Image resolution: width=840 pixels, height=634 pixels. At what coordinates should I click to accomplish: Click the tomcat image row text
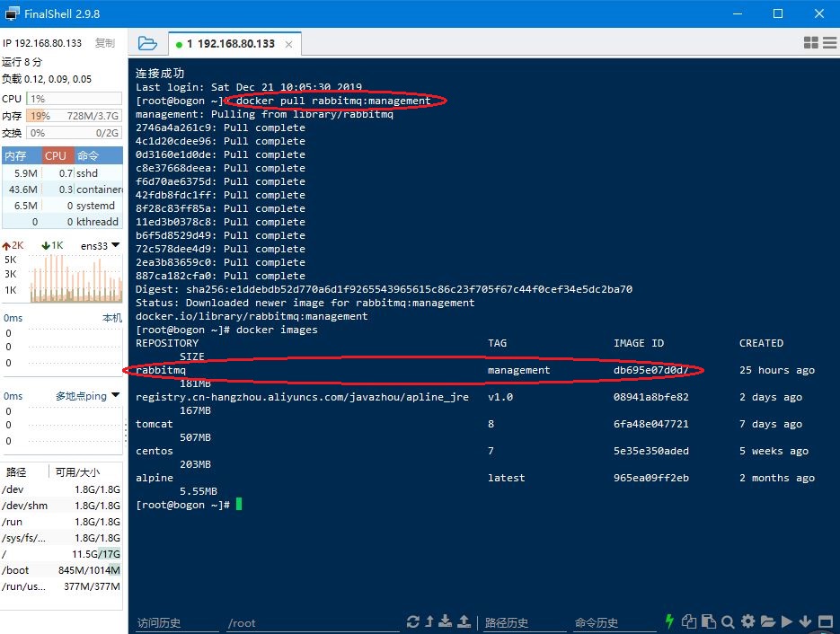pyautogui.click(x=155, y=424)
